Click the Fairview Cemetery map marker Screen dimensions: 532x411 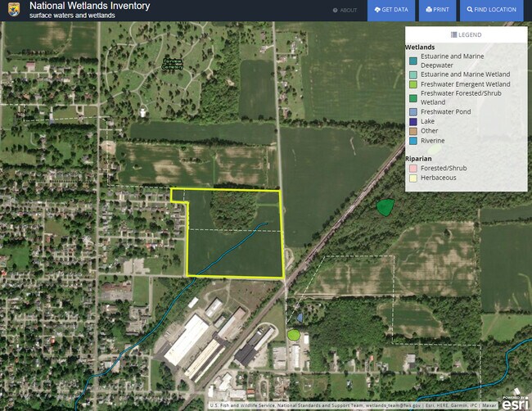(173, 63)
